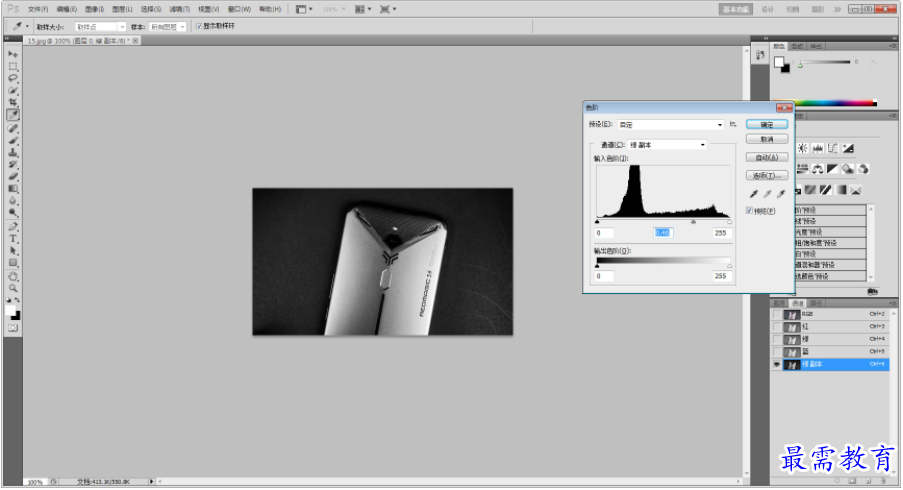This screenshot has height=490, width=903.
Task: Open the history panel icon in collapsed dock
Action: 760,55
